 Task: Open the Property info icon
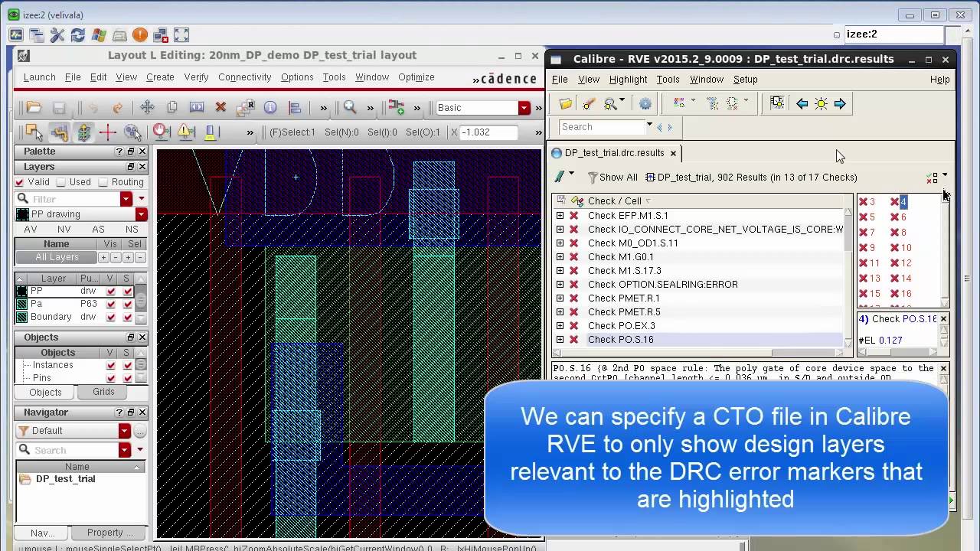coord(270,108)
